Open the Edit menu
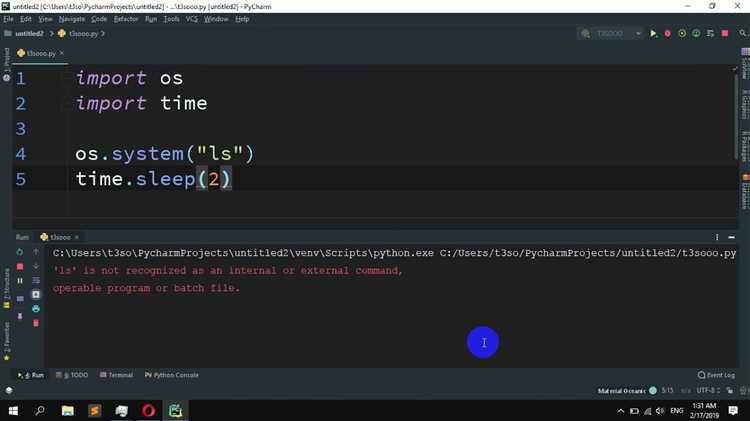Viewport: 750px width, 421px height. (x=25, y=19)
